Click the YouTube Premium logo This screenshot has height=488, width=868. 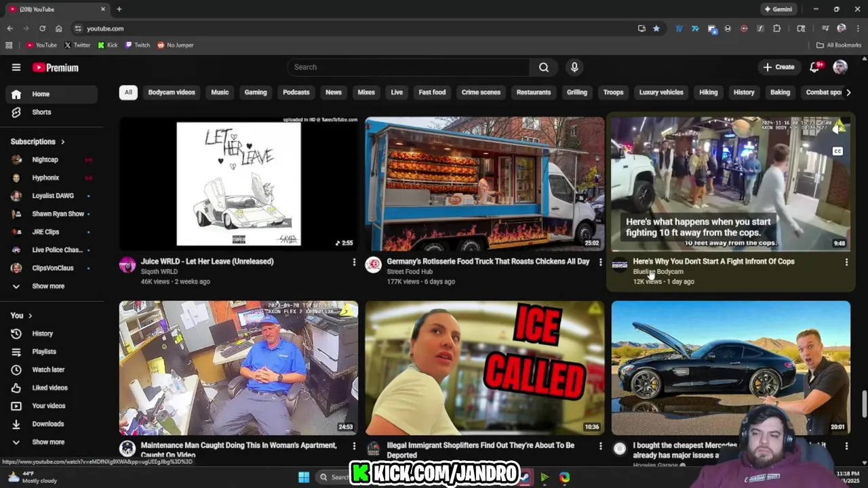pyautogui.click(x=56, y=68)
